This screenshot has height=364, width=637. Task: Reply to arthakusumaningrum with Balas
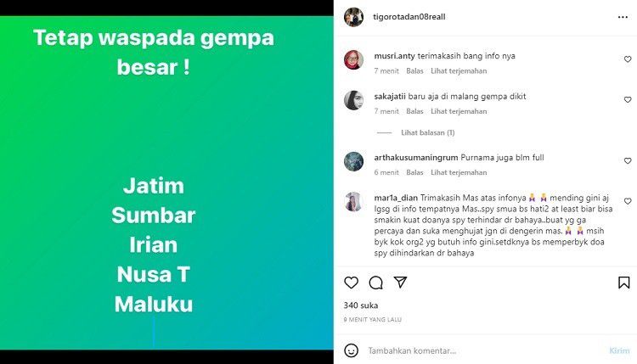414,172
